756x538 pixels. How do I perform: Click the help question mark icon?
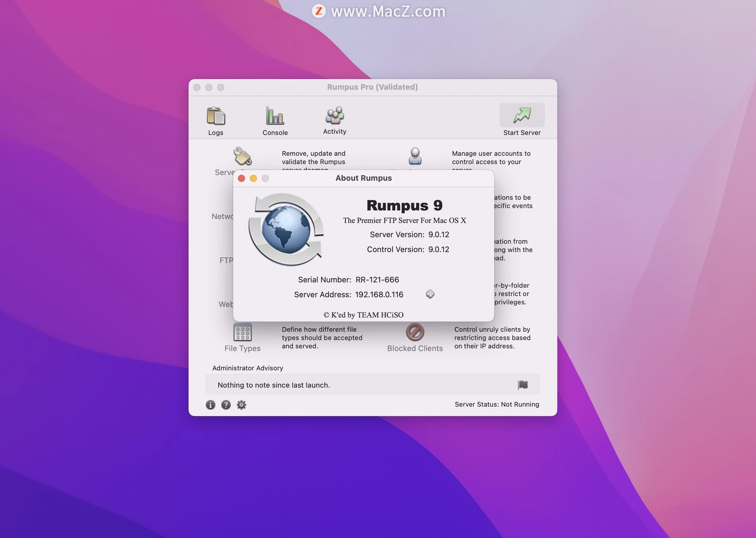point(226,405)
